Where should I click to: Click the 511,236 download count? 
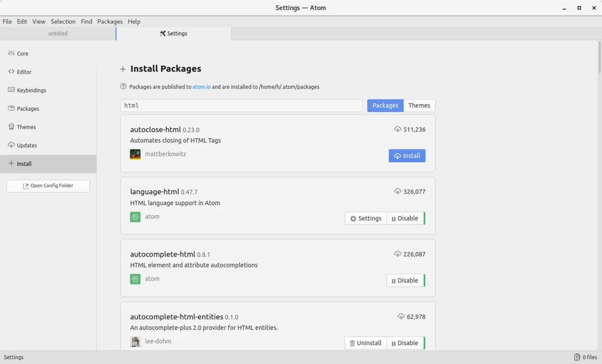414,129
